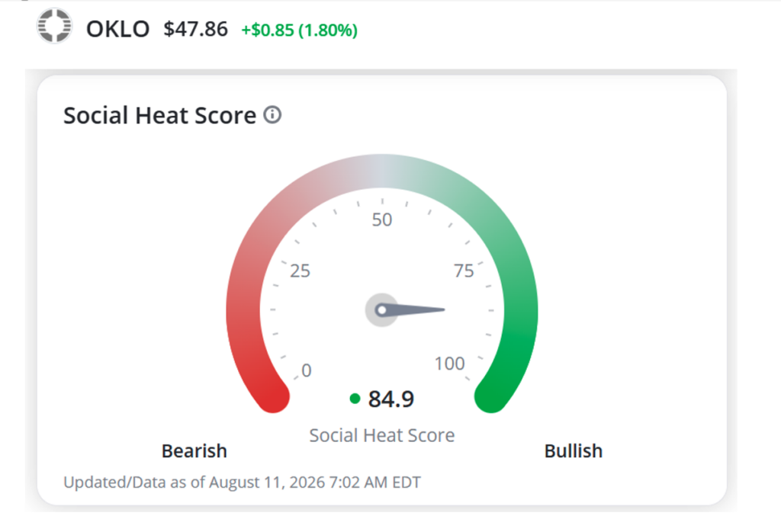Click the green end of gauge arc
The height and width of the screenshot is (532, 781).
pyautogui.click(x=491, y=396)
